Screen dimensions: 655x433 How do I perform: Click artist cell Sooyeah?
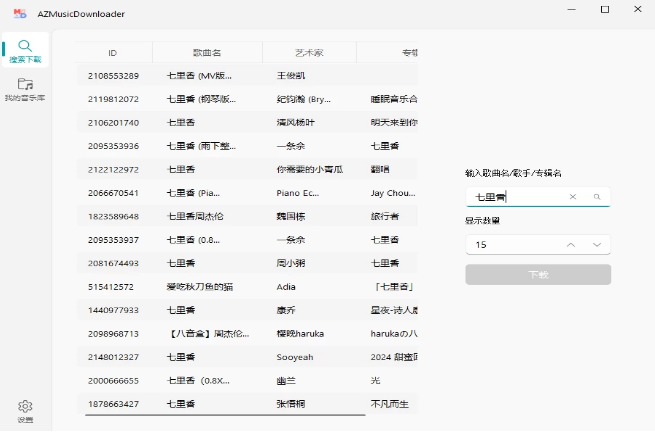(294, 357)
